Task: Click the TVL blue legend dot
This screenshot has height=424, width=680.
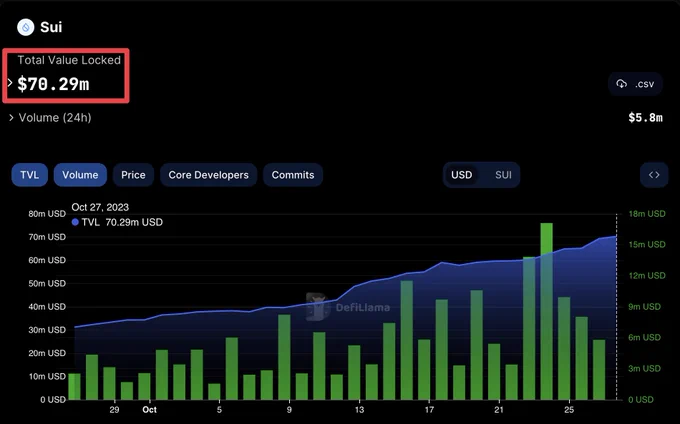Action: [x=75, y=222]
